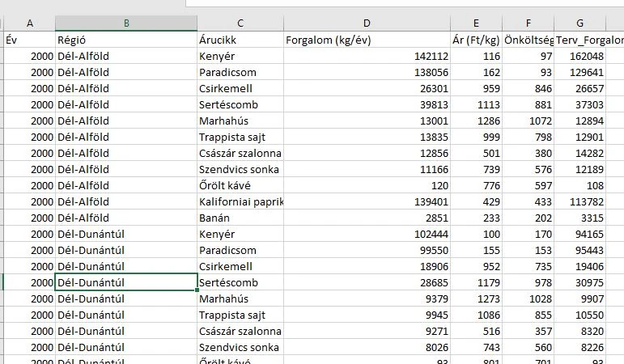The width and height of the screenshot is (624, 364).
Task: Select the Dél-Alföld 'Marhahús' cell
Action: click(x=240, y=121)
